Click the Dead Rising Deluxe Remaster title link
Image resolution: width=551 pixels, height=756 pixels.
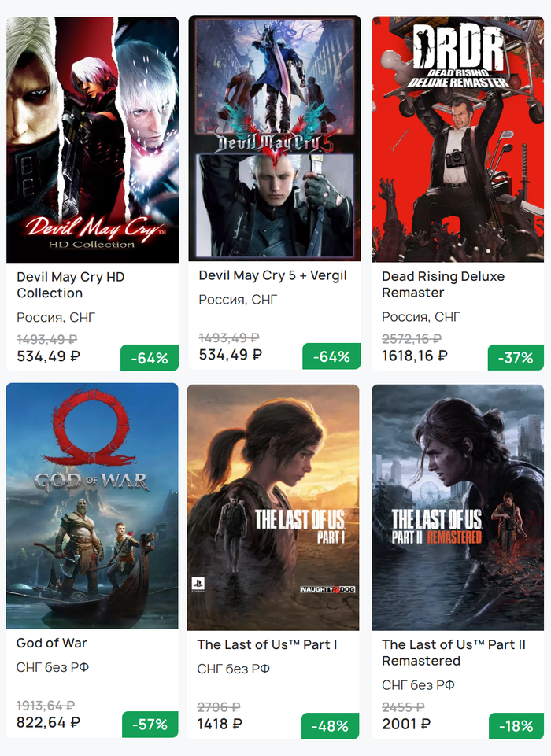pos(443,285)
